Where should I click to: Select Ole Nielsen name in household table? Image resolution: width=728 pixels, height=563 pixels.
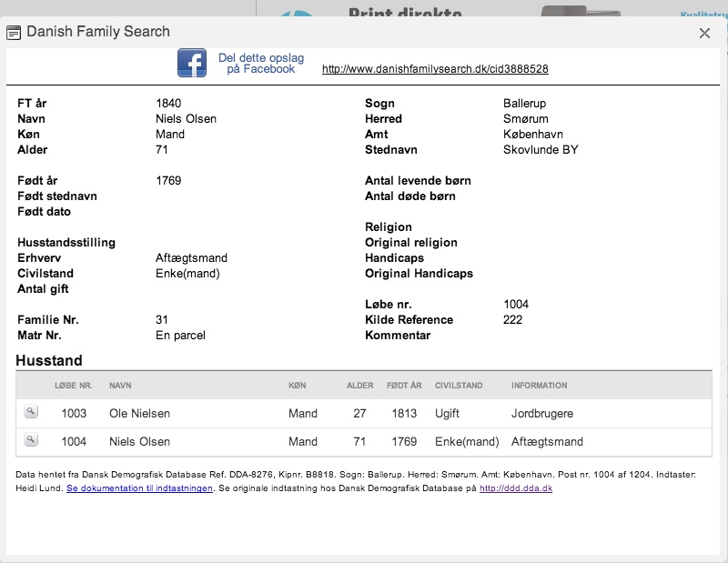(x=139, y=414)
